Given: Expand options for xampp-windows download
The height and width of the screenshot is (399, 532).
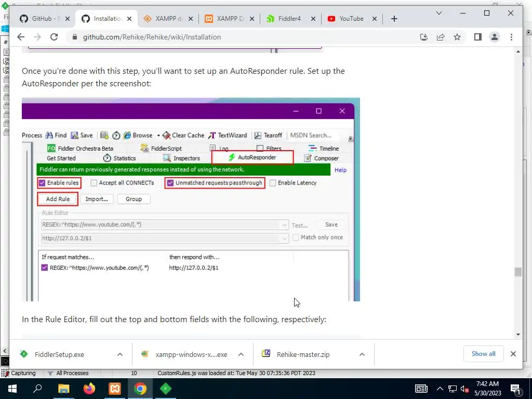Looking at the screenshot, I should coord(241,354).
